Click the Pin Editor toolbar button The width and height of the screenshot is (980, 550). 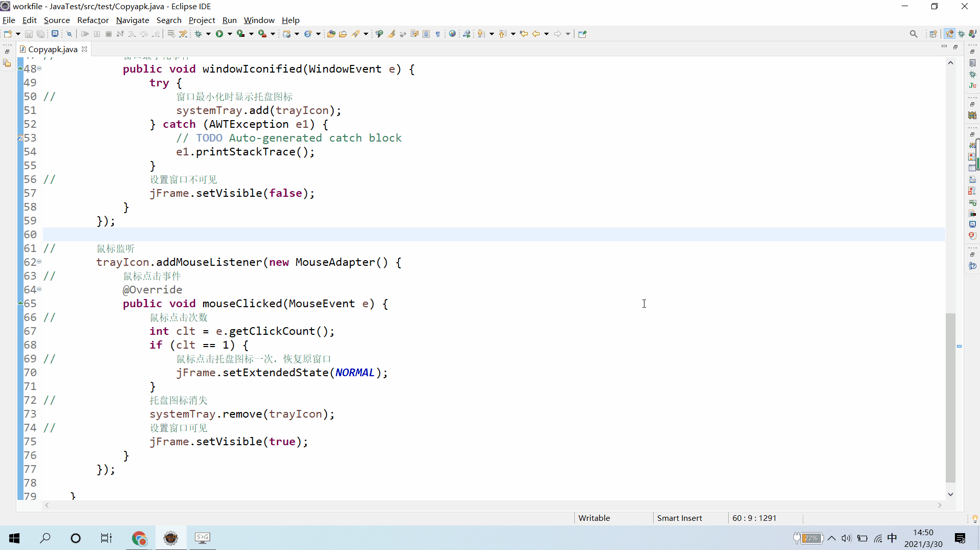(x=583, y=34)
